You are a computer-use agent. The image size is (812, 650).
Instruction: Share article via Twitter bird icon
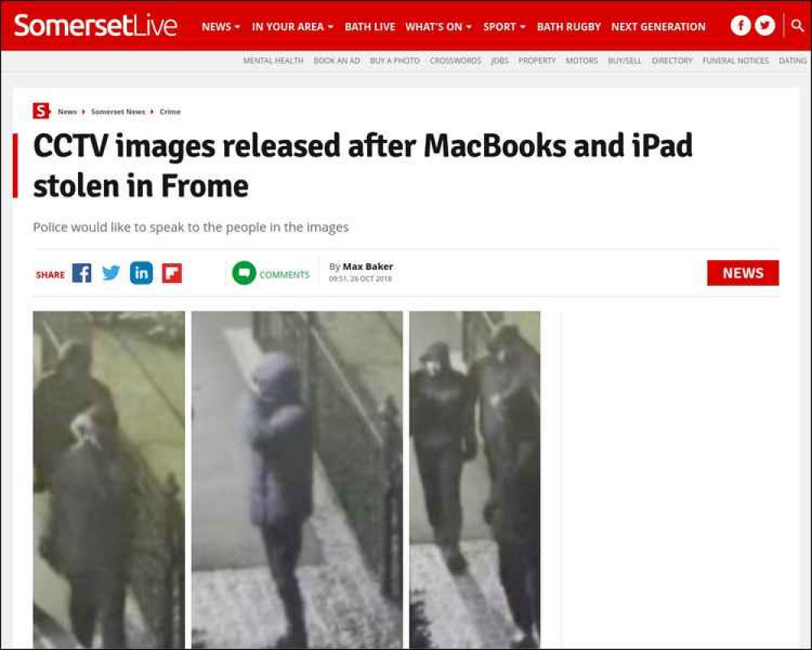click(110, 273)
